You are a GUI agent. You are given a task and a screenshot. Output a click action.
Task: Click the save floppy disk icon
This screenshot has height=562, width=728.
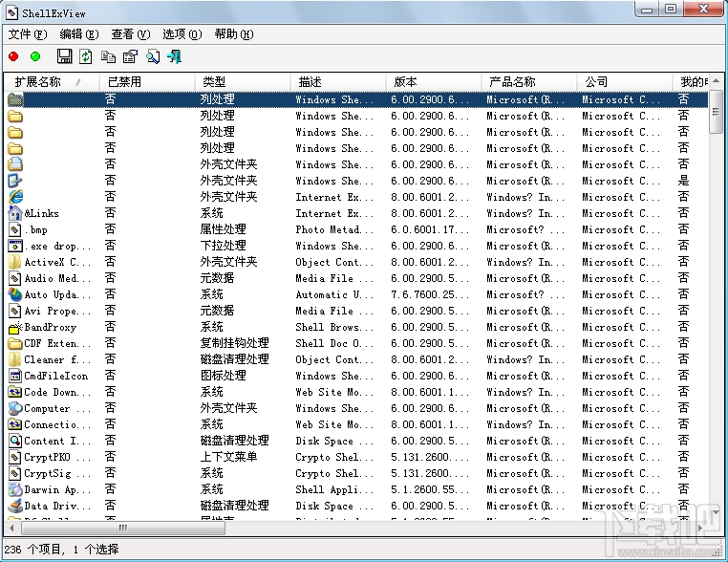(x=65, y=56)
